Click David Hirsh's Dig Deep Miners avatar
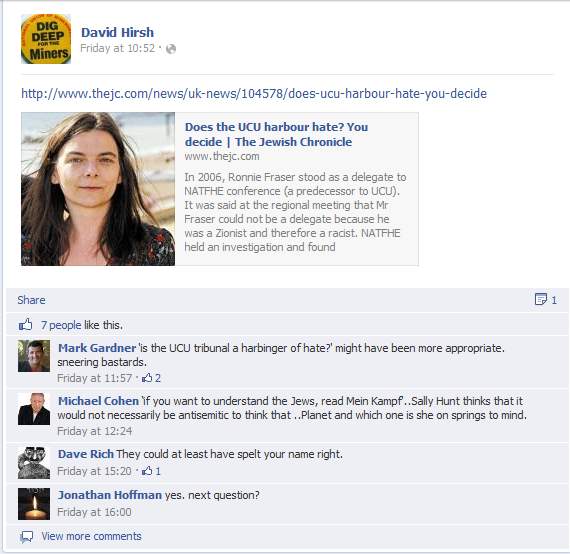Screen dimensions: 570x554 click(x=46, y=39)
